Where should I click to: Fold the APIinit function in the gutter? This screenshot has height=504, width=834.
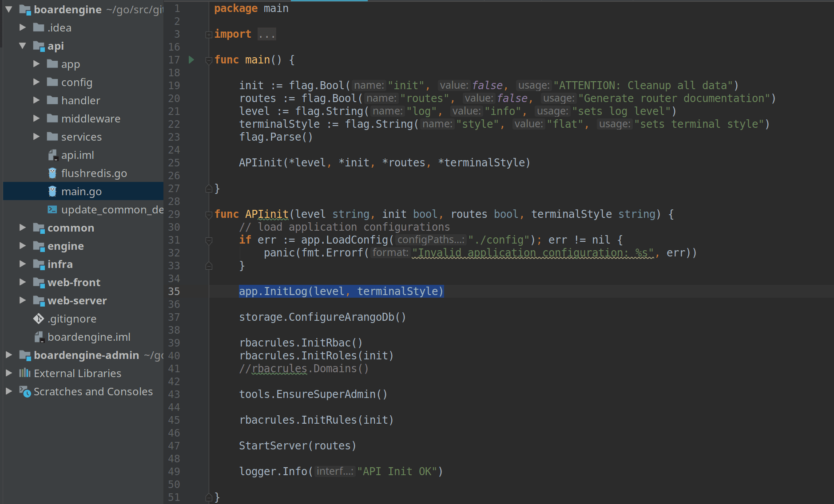209,215
